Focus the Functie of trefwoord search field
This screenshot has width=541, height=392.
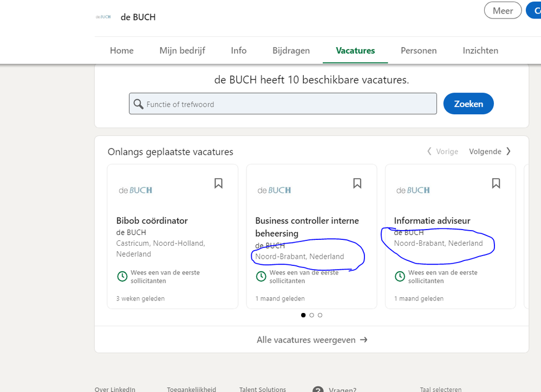click(287, 104)
